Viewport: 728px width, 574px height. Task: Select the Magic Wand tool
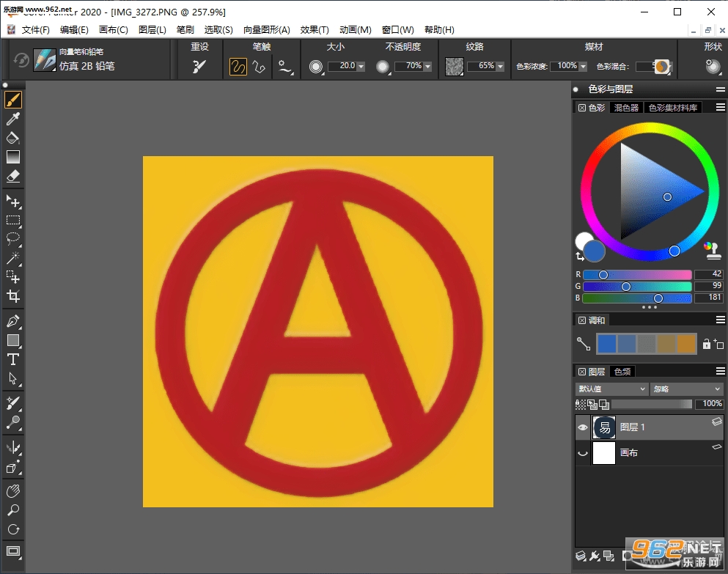(x=13, y=258)
